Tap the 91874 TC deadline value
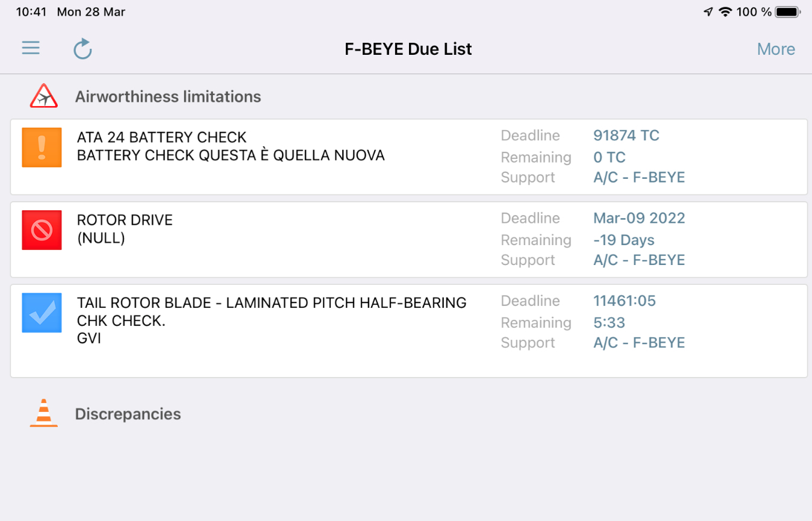812x521 pixels. (x=626, y=136)
